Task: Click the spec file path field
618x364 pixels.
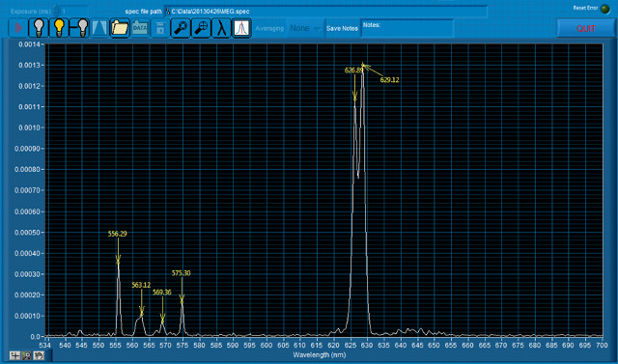Action: [x=325, y=11]
